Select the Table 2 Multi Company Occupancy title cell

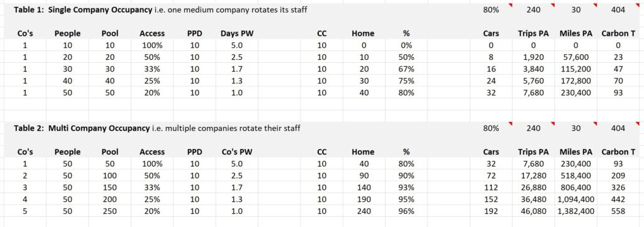tap(157, 128)
